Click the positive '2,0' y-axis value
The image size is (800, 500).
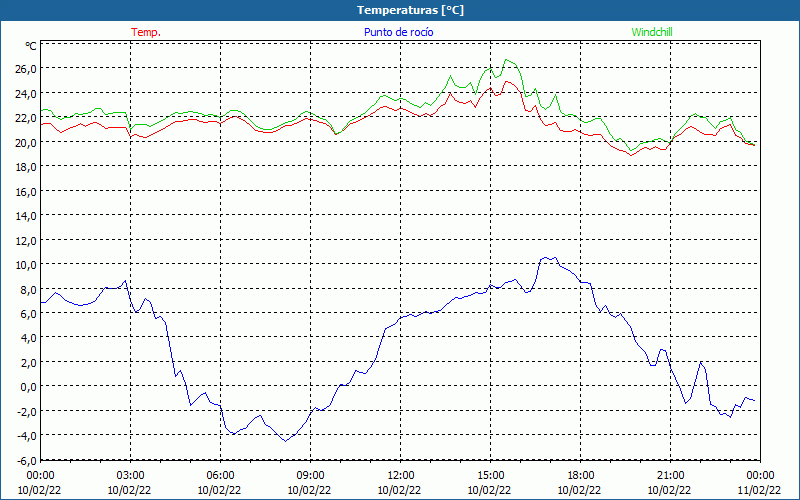29,362
